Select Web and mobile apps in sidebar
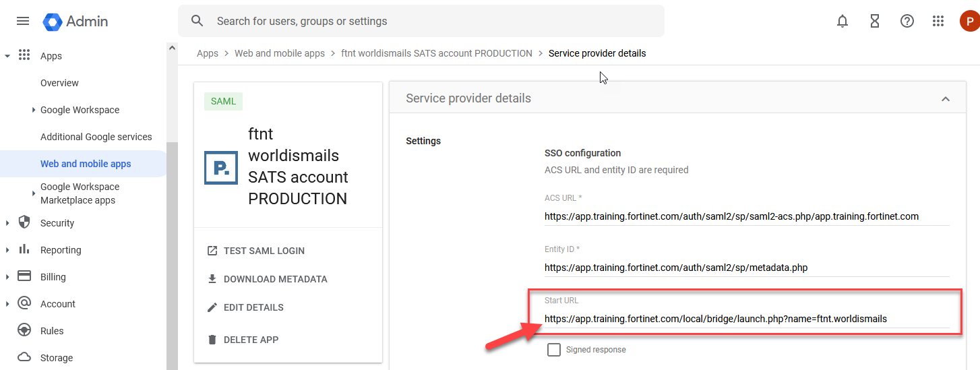 [x=86, y=164]
